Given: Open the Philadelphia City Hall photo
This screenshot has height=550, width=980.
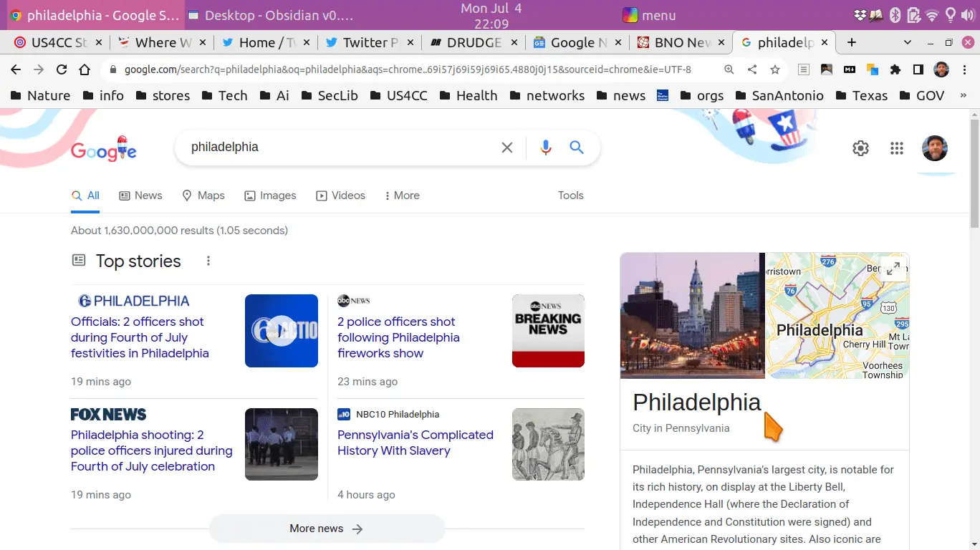Looking at the screenshot, I should point(692,315).
